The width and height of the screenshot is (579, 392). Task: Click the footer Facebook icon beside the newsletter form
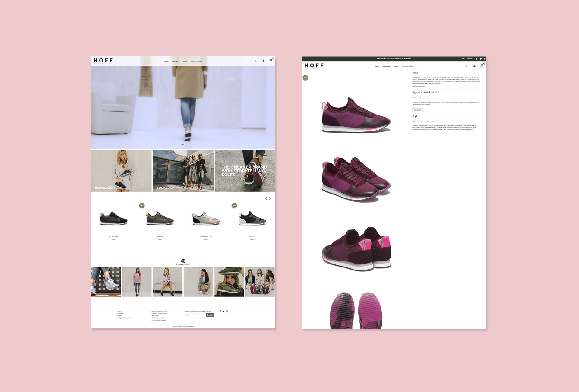[220, 311]
